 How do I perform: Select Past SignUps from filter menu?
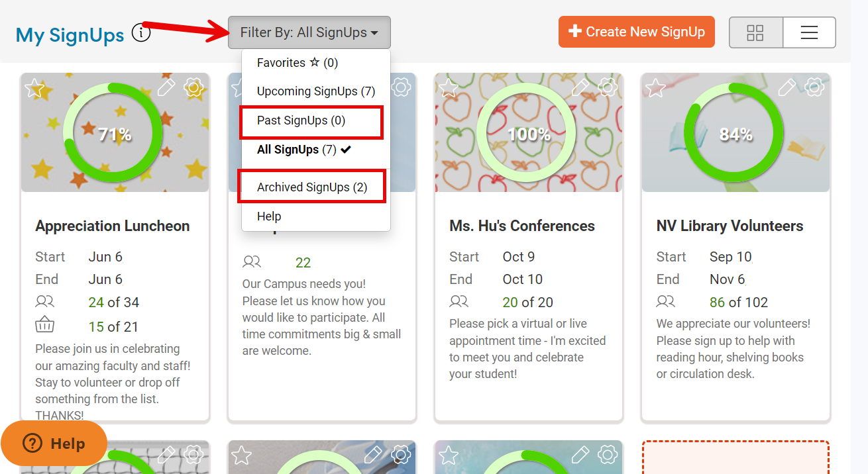click(301, 120)
